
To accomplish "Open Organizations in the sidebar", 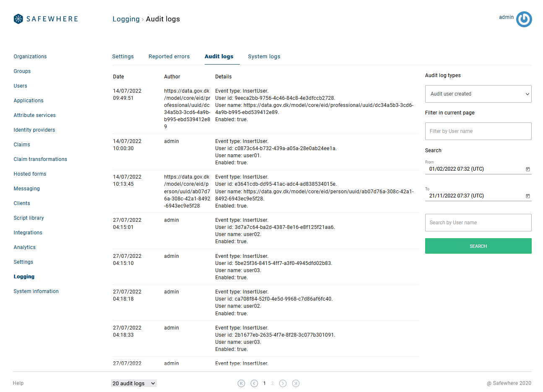I will (x=30, y=57).
